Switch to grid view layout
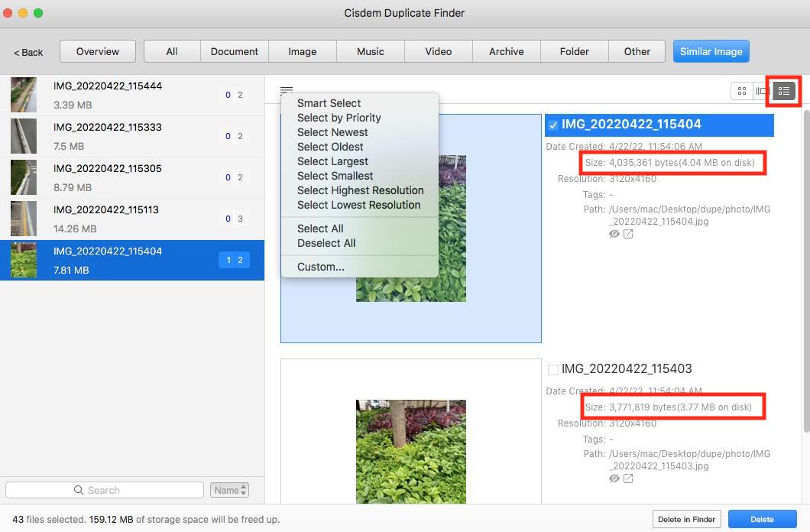 click(741, 90)
